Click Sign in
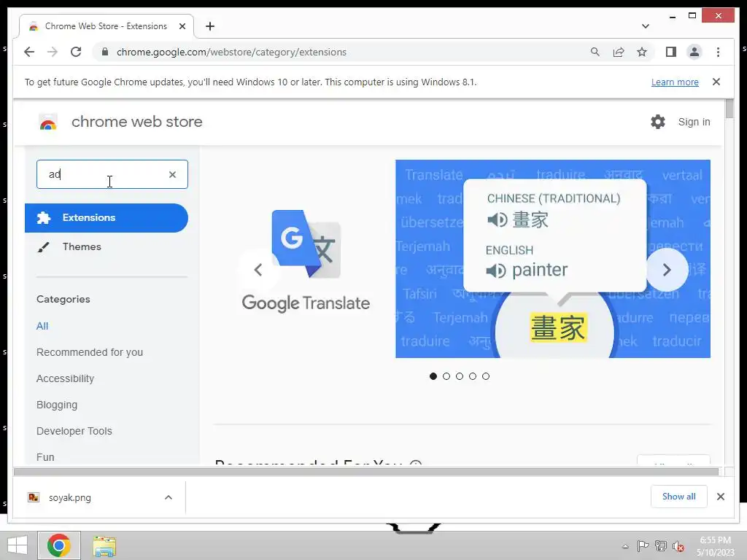 (694, 122)
